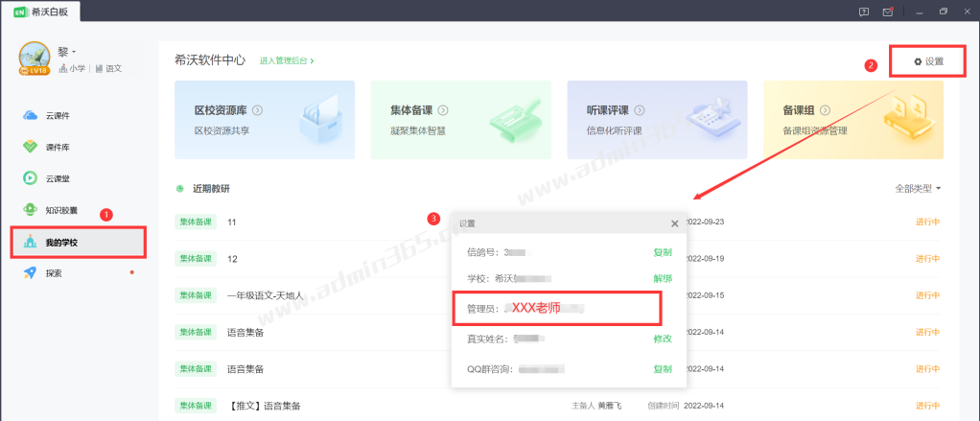Click the 管理员 field in settings
The image size is (980, 421).
(556, 309)
